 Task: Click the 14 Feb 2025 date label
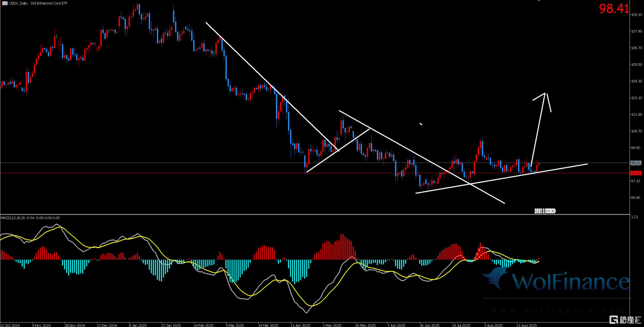pyautogui.click(x=204, y=325)
